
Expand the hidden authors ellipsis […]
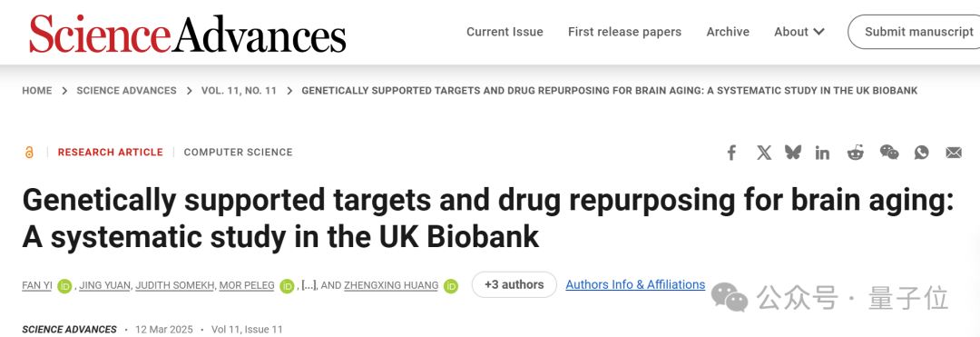tap(309, 285)
